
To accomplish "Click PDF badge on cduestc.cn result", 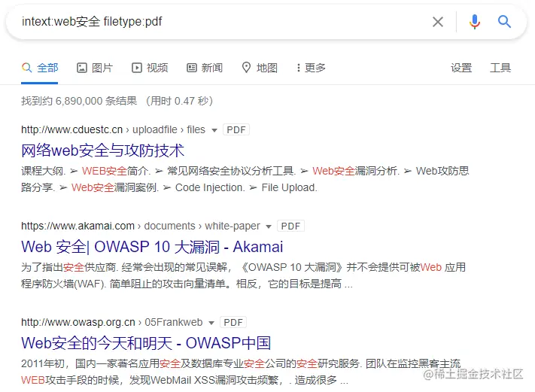I will pyautogui.click(x=236, y=129).
